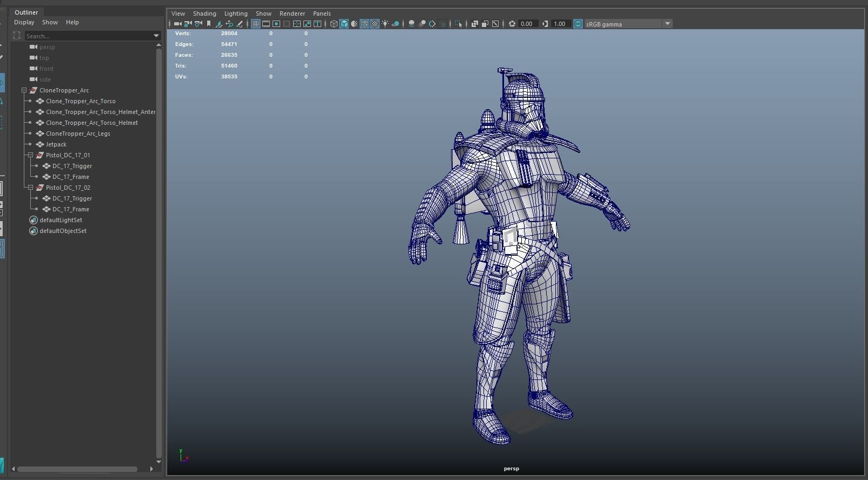Collapse the CloneTropper_Arc group

point(24,90)
